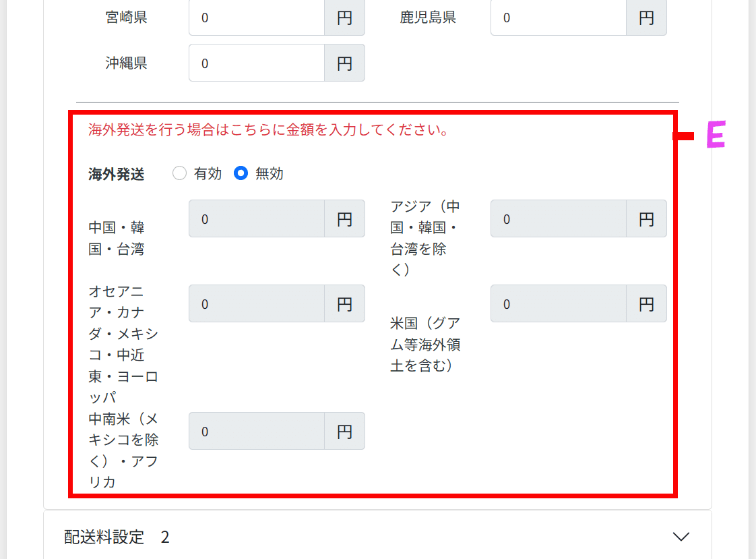Select the 無効 radio button for 海外発送
The height and width of the screenshot is (559, 756).
point(241,173)
